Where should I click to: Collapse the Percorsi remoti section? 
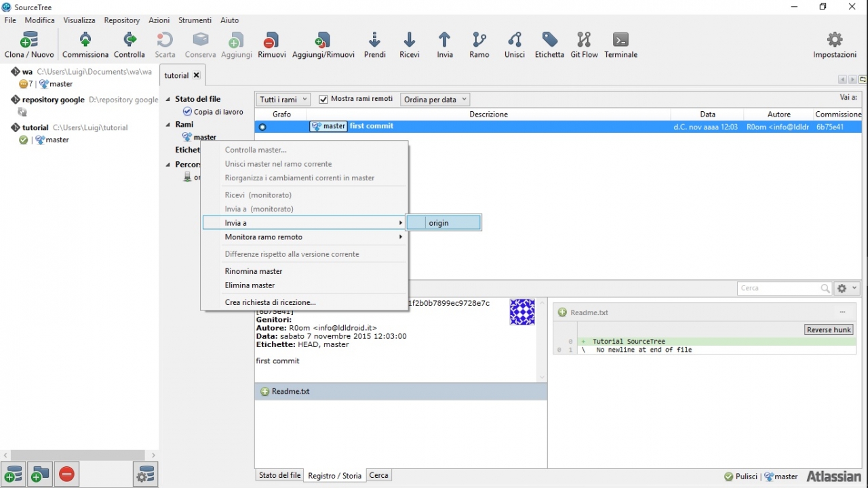click(x=168, y=165)
